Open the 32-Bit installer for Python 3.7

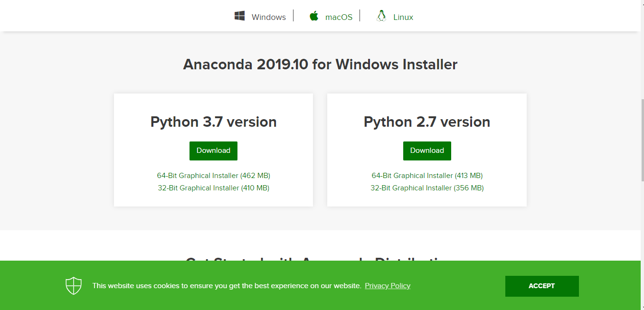tap(213, 188)
